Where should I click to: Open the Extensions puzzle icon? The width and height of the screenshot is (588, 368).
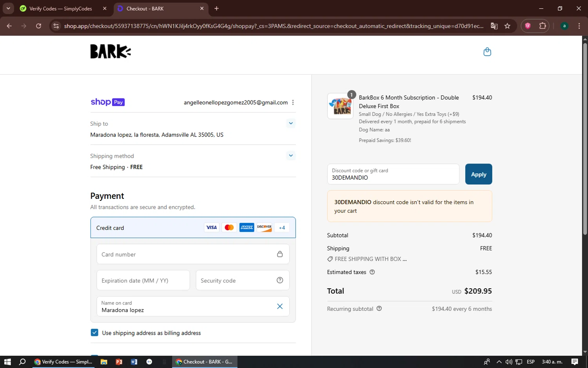pos(543,26)
